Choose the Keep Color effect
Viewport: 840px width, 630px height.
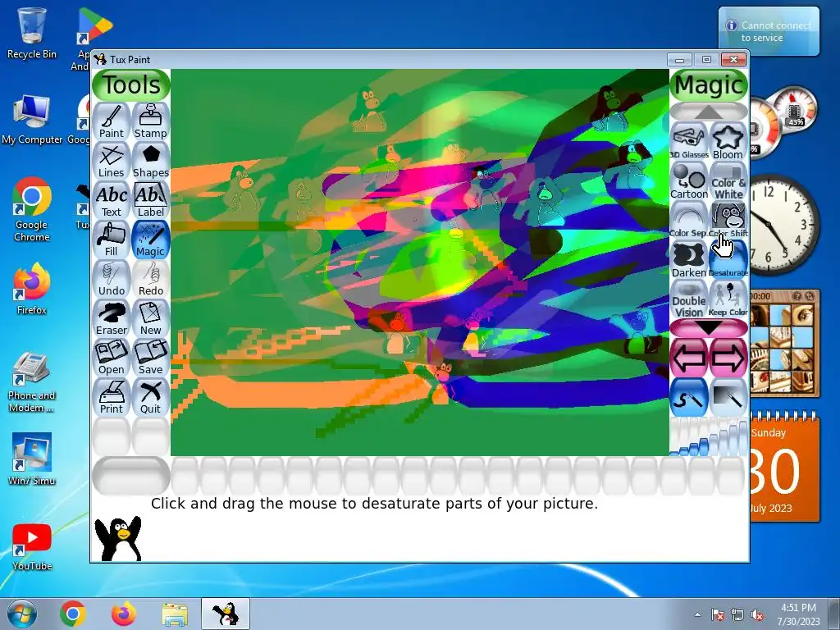728,299
